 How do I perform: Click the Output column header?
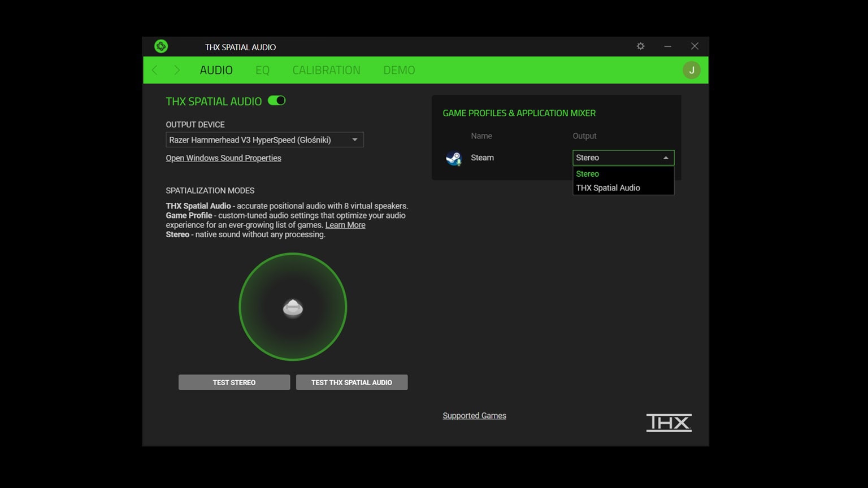click(x=584, y=136)
